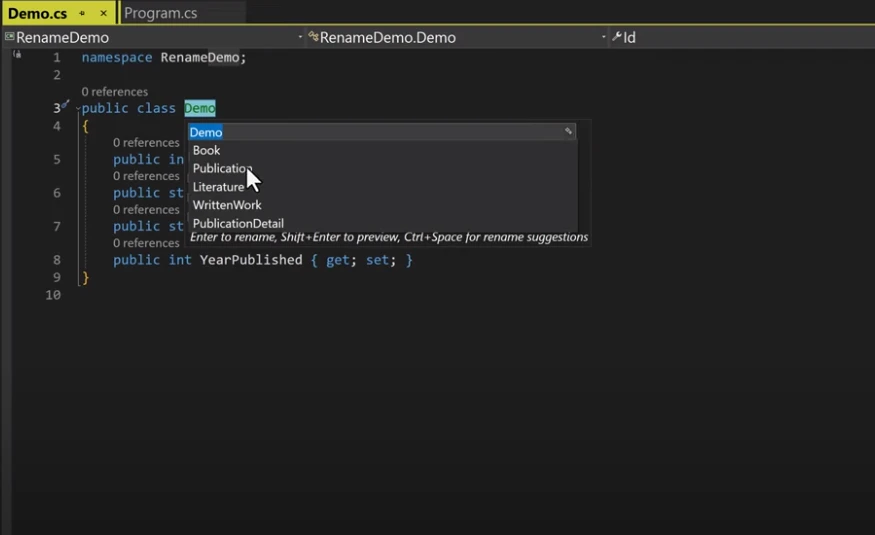The image size is (875, 535).
Task: Click line number 10 in the margin
Action: 53,295
